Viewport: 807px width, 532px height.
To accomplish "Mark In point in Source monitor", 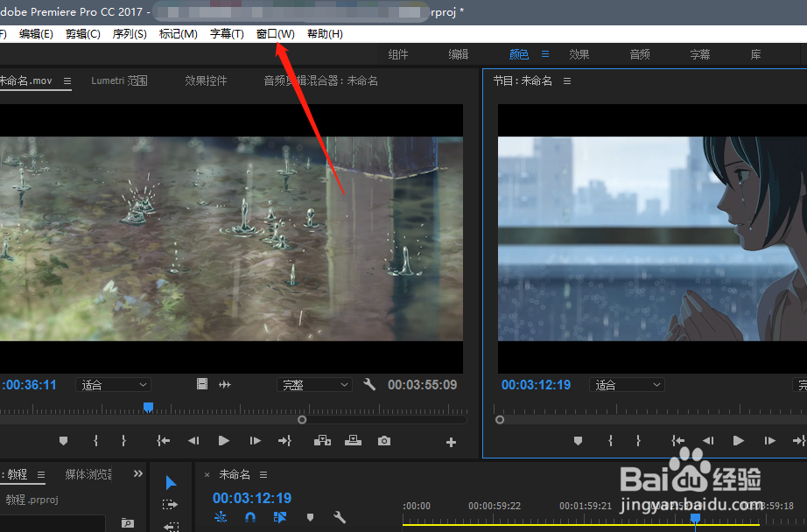I will click(95, 441).
